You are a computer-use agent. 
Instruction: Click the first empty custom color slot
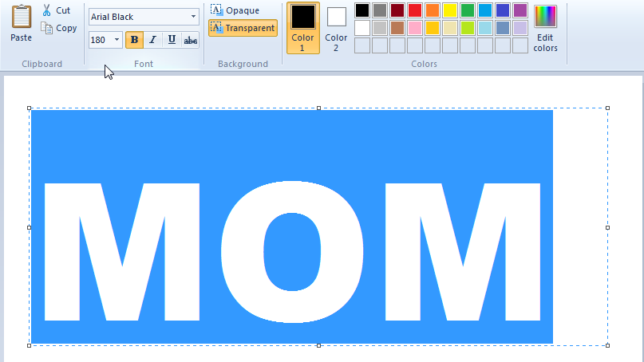pos(362,45)
